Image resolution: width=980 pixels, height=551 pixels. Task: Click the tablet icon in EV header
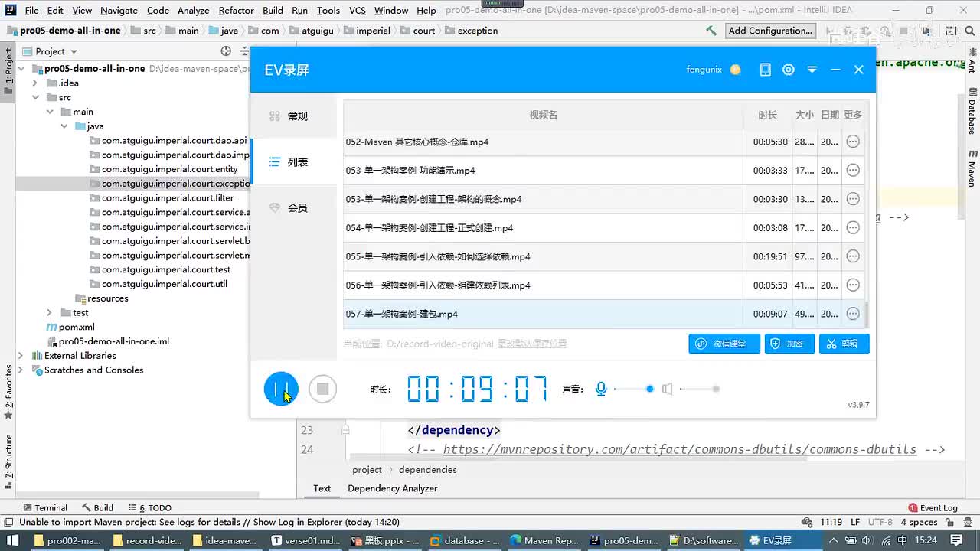pos(765,70)
